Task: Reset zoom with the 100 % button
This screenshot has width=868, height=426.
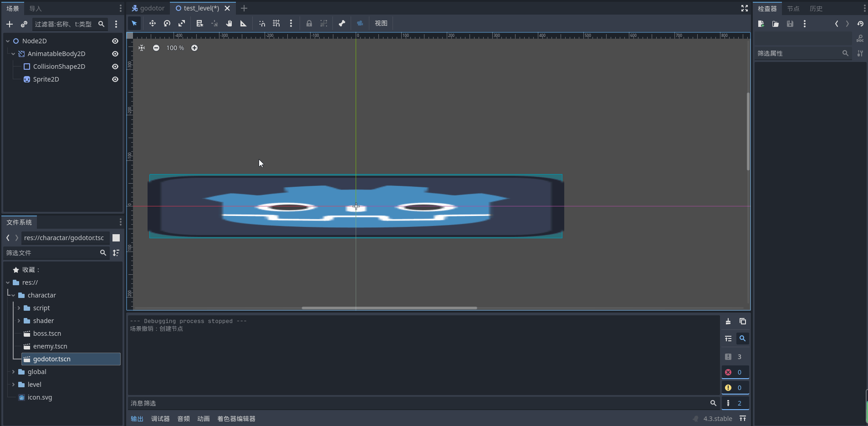Action: click(175, 48)
